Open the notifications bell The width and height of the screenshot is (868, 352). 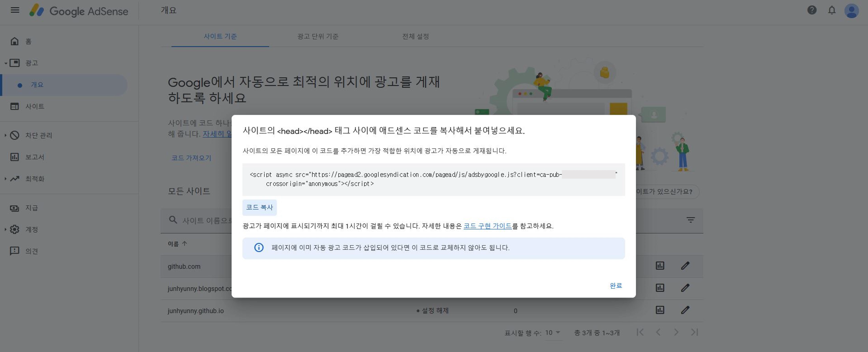832,10
